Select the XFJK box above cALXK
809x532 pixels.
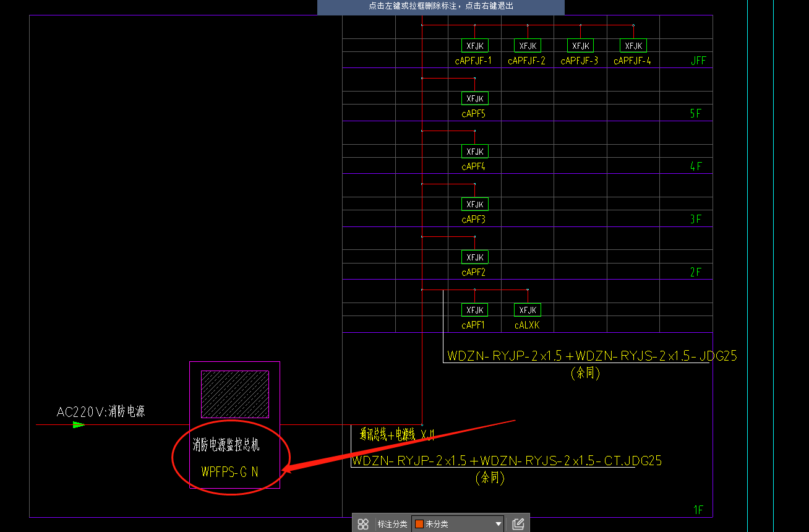[528, 310]
